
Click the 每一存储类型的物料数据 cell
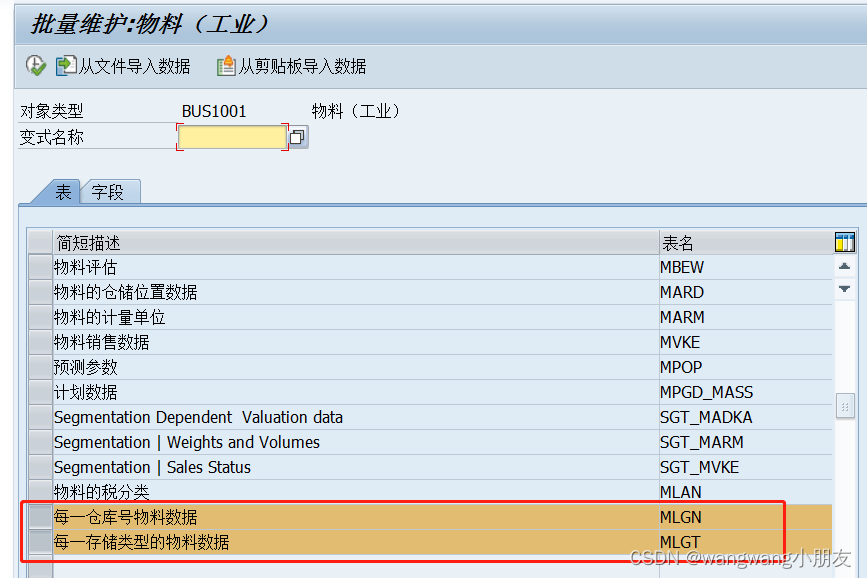(x=356, y=541)
